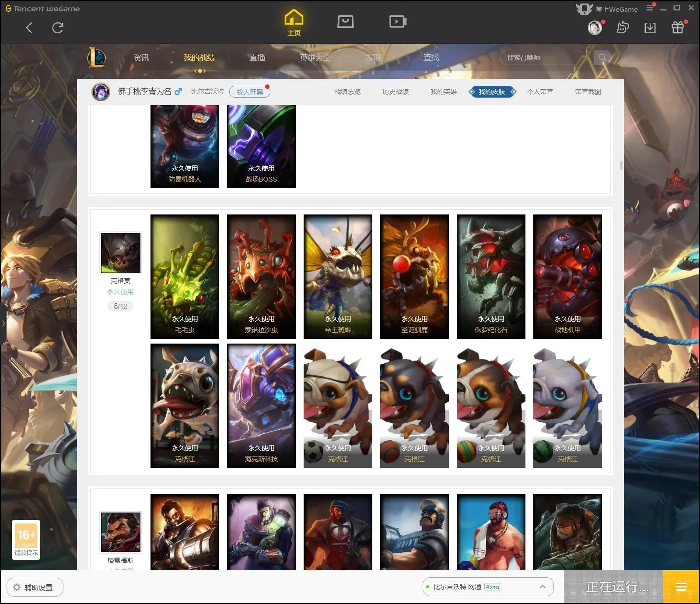Image resolution: width=700 pixels, height=604 pixels.
Task: Click summoner avatar beside 佛手桃李青为名
Action: coord(101,92)
